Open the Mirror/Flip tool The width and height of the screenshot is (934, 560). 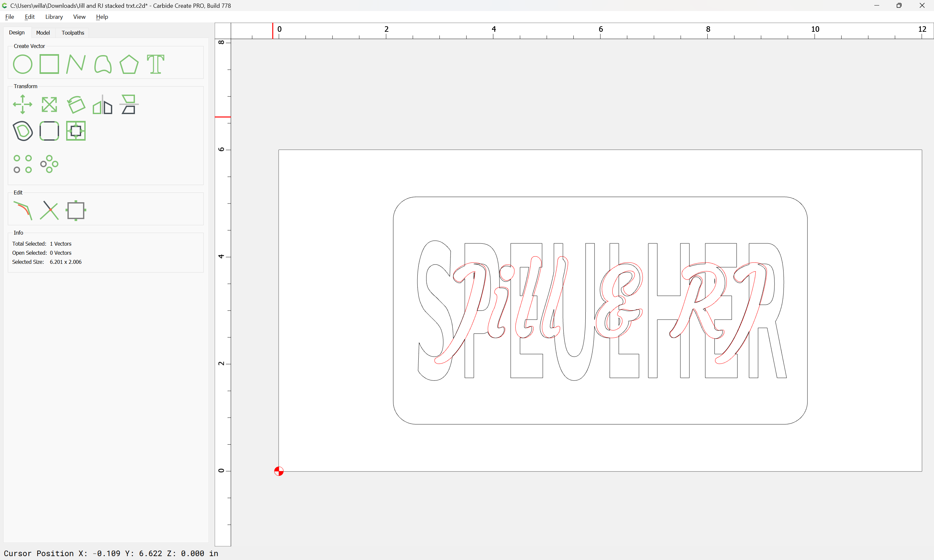coord(102,105)
